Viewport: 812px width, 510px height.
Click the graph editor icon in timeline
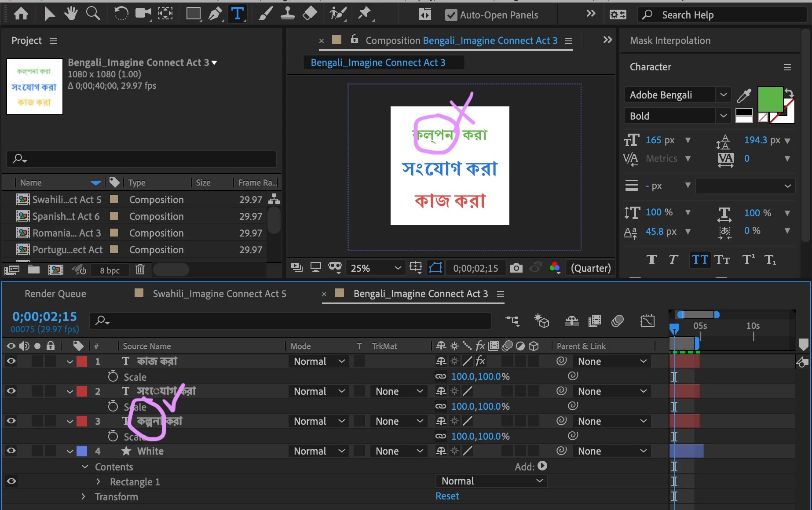pos(647,321)
